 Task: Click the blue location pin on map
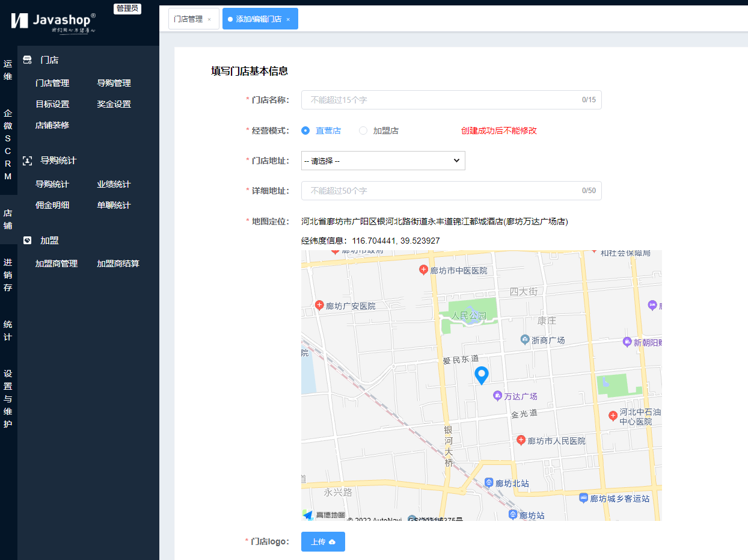pos(482,375)
